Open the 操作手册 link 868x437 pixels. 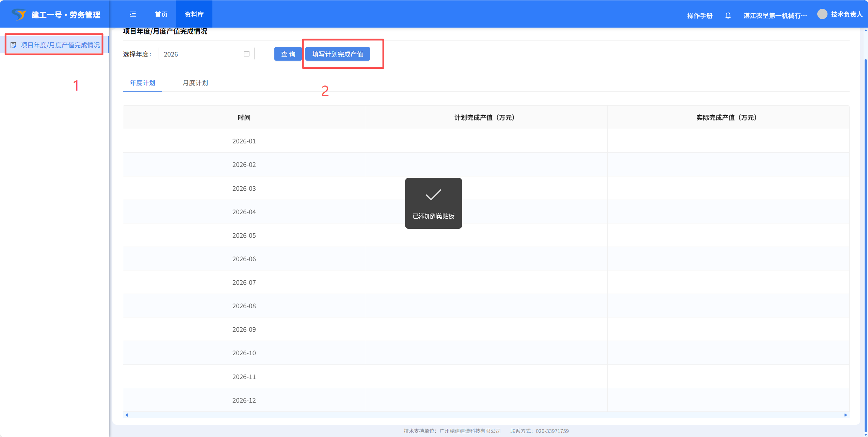pos(700,16)
